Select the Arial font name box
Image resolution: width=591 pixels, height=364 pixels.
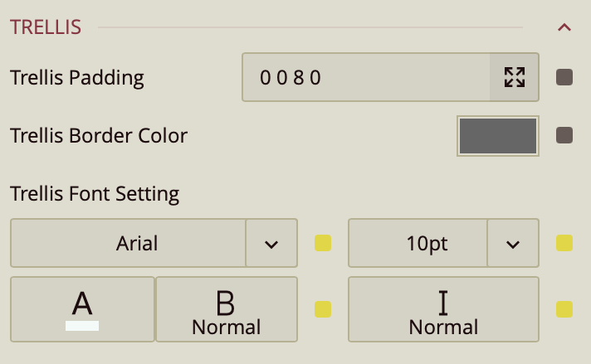click(129, 244)
